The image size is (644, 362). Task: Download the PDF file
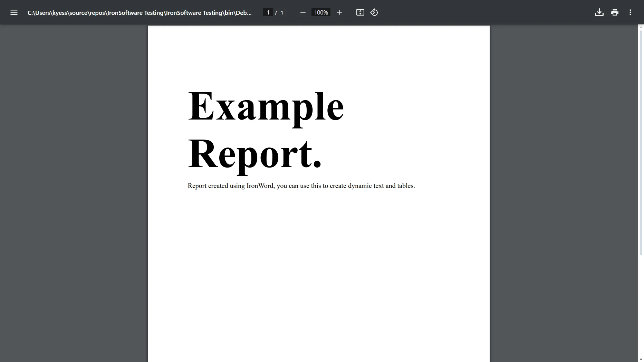pos(599,12)
